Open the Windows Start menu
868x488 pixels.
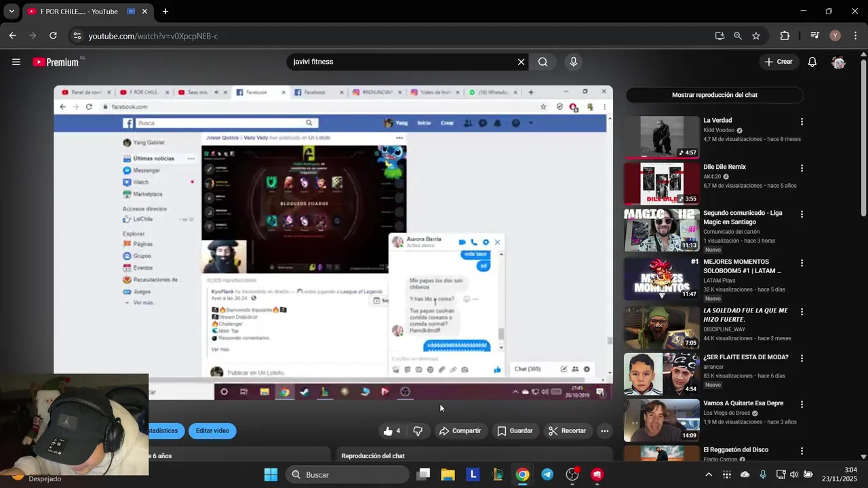coord(271,474)
